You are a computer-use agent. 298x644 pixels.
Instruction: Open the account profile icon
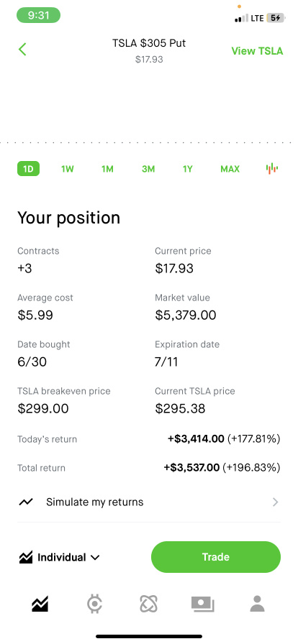point(258,604)
